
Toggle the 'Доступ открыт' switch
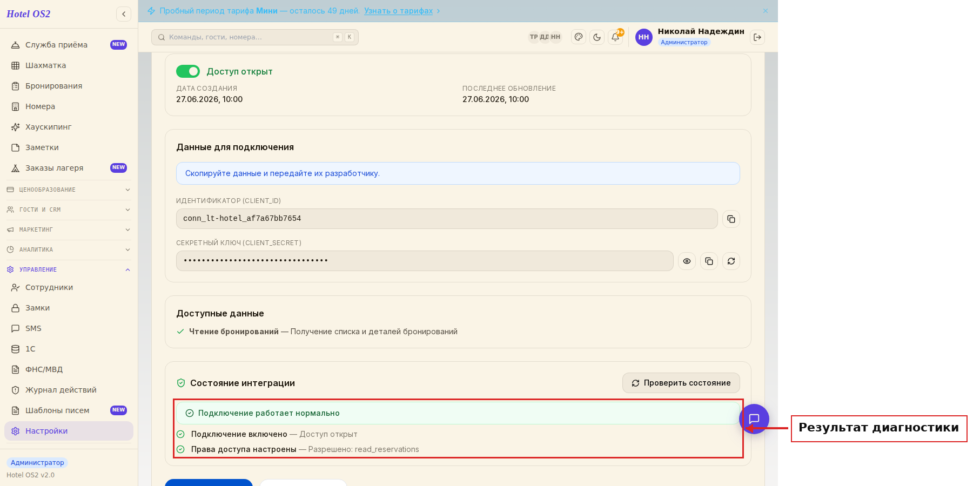188,71
